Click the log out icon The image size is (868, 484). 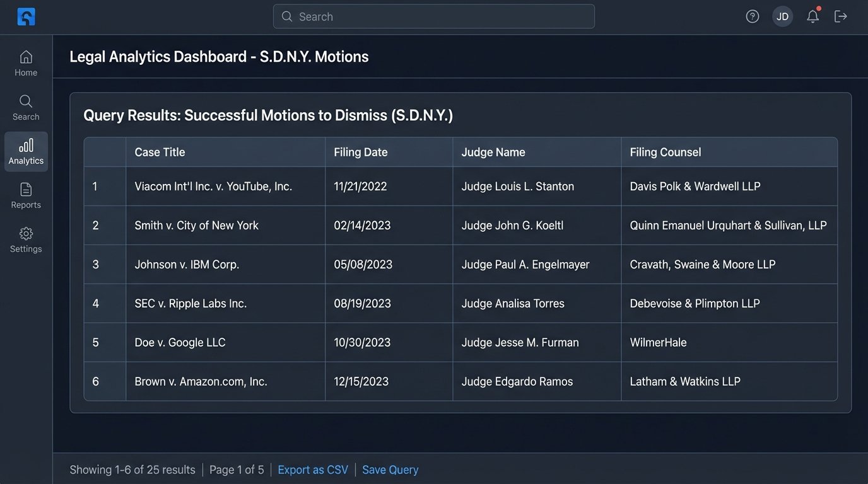click(x=840, y=16)
